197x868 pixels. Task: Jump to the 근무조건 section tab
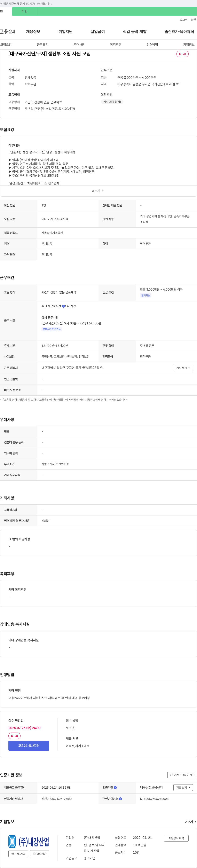(x=42, y=45)
